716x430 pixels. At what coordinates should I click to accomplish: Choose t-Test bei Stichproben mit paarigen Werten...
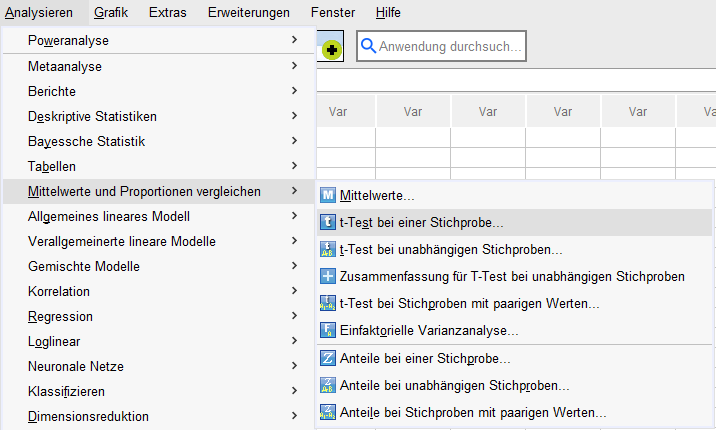(x=514, y=303)
